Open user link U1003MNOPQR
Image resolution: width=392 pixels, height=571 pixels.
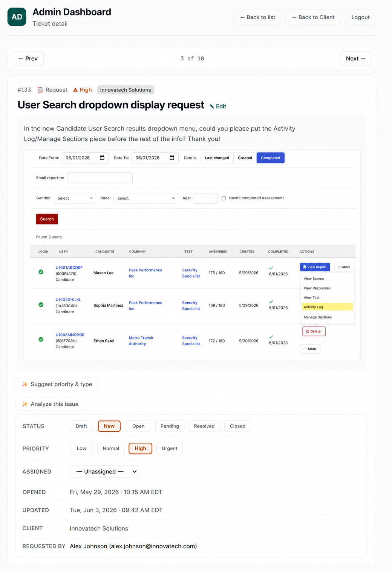click(70, 335)
